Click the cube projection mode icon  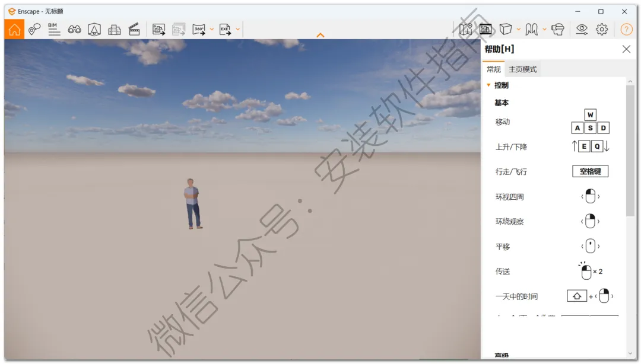pyautogui.click(x=506, y=30)
